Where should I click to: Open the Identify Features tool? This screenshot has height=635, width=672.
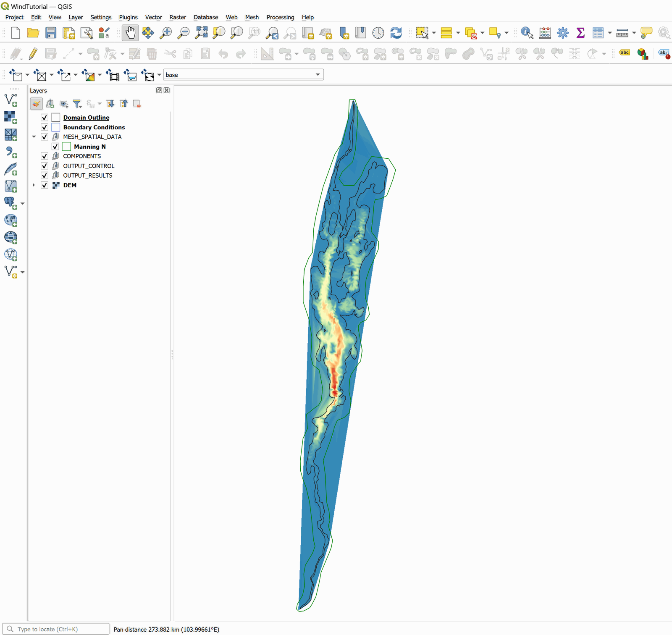[x=527, y=33]
